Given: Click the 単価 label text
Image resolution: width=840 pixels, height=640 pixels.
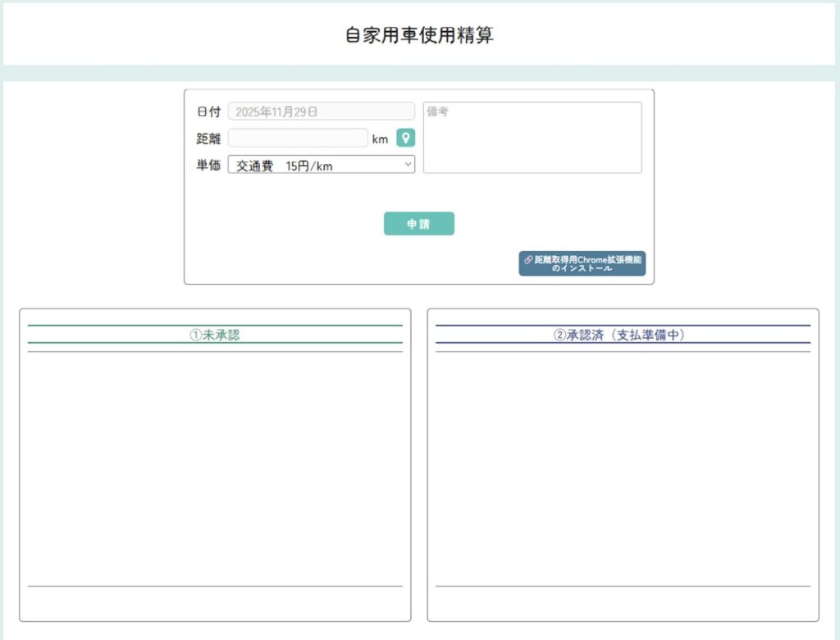Looking at the screenshot, I should click(208, 165).
